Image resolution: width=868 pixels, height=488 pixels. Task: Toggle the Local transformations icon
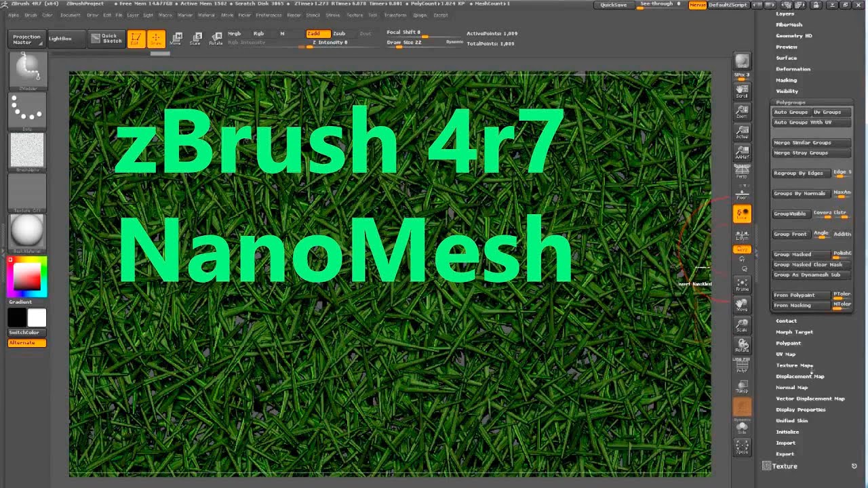coord(743,214)
